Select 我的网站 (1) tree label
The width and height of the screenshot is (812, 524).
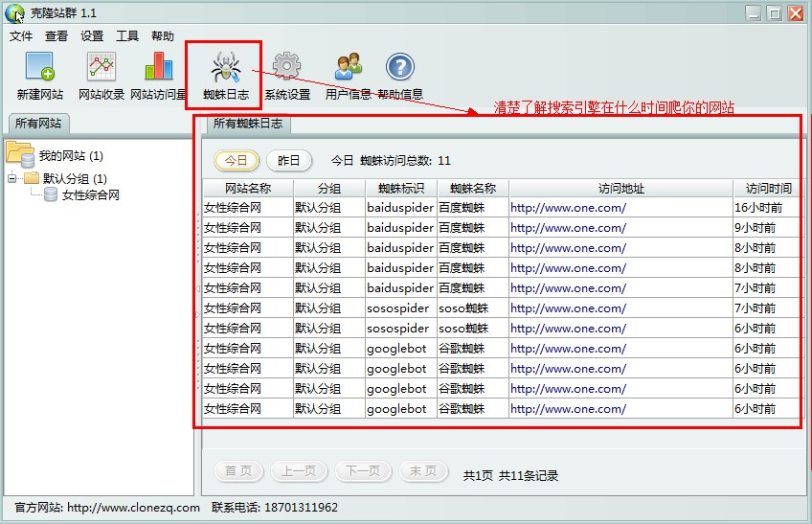tap(71, 155)
